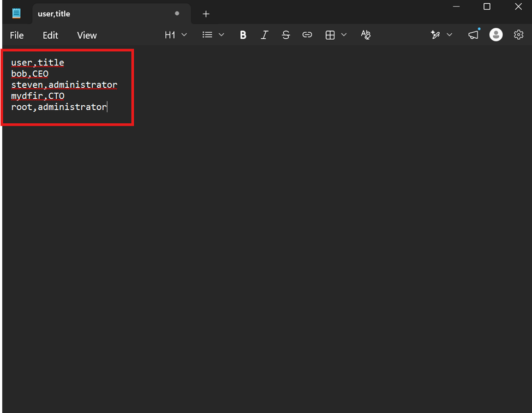Open the megaphone notifications icon

click(x=474, y=34)
